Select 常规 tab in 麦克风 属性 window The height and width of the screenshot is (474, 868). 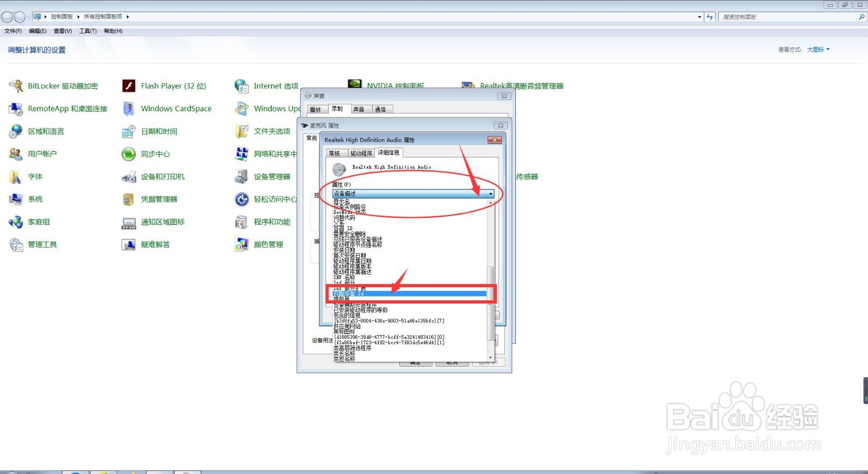tap(311, 138)
